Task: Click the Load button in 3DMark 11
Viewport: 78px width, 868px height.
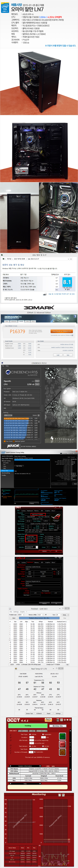Action: (x=58, y=355)
